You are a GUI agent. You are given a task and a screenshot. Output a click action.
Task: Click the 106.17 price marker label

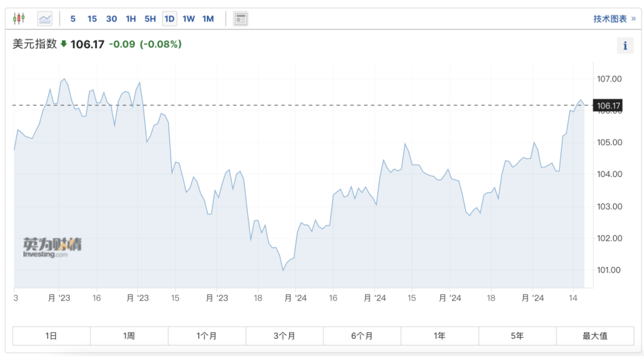(609, 107)
